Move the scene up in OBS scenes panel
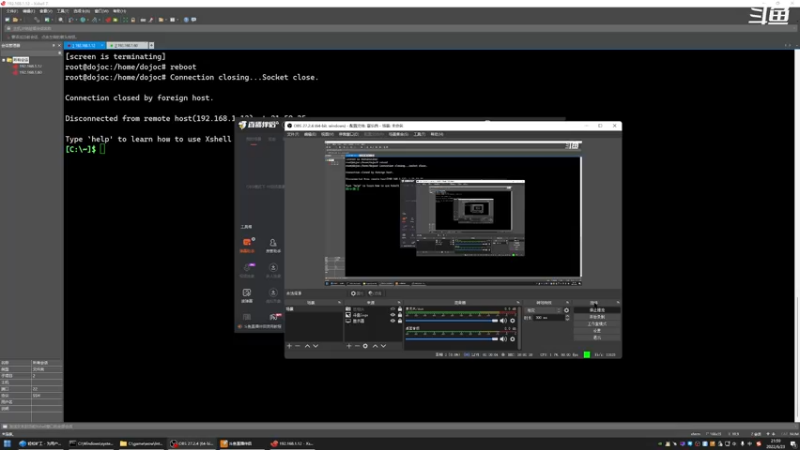This screenshot has height=450, width=800. (x=307, y=346)
